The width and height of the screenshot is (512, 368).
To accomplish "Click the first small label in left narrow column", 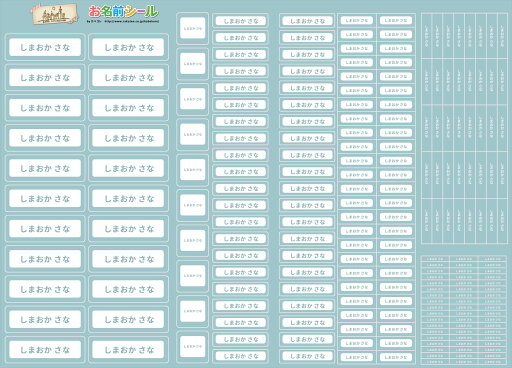I will (x=357, y=20).
